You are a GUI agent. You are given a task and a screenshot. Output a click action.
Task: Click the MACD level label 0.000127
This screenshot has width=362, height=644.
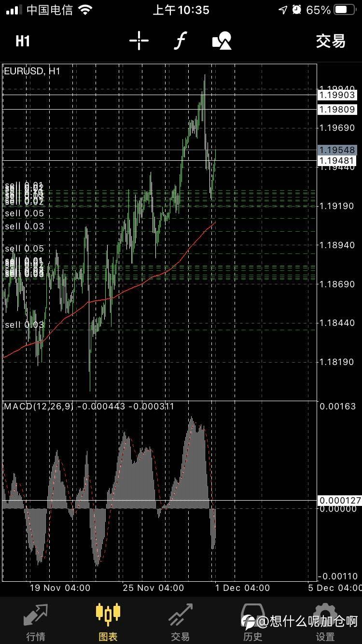(340, 501)
